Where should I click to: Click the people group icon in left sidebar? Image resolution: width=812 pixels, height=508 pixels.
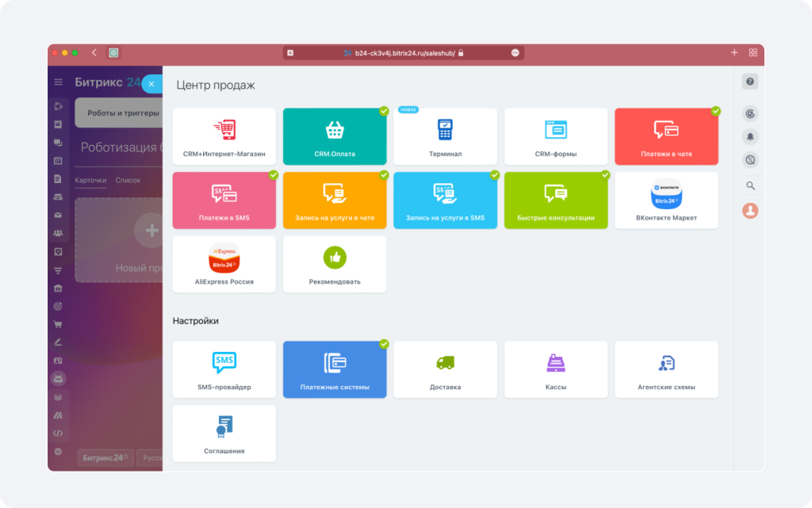(x=58, y=233)
